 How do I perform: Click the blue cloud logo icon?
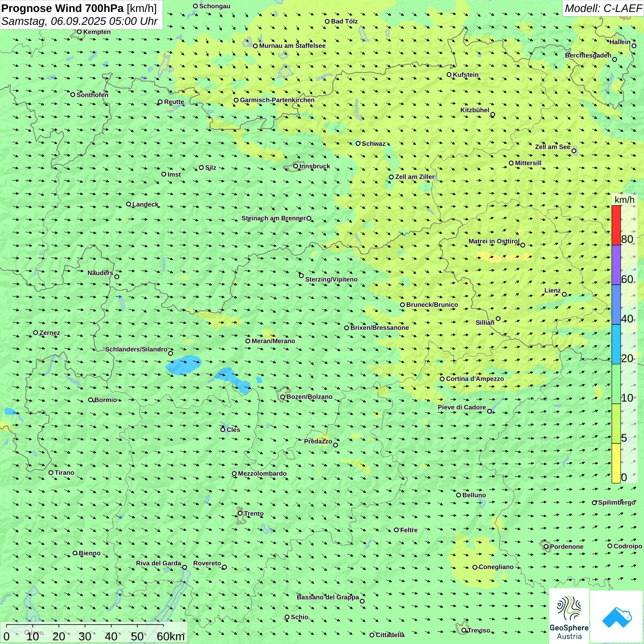617,617
